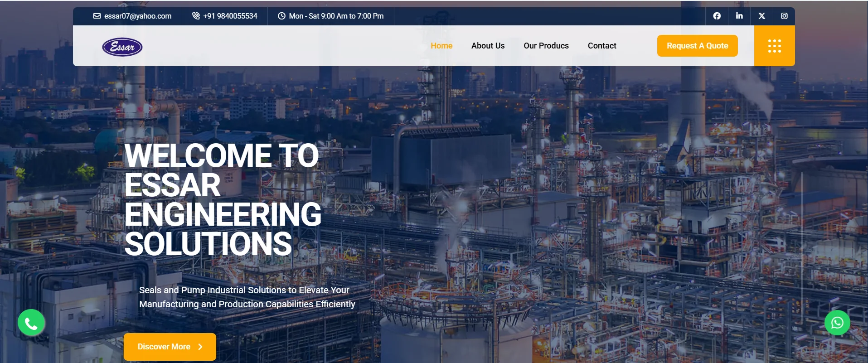The width and height of the screenshot is (868, 363).
Task: Navigate to the Contact page
Action: pyautogui.click(x=602, y=46)
